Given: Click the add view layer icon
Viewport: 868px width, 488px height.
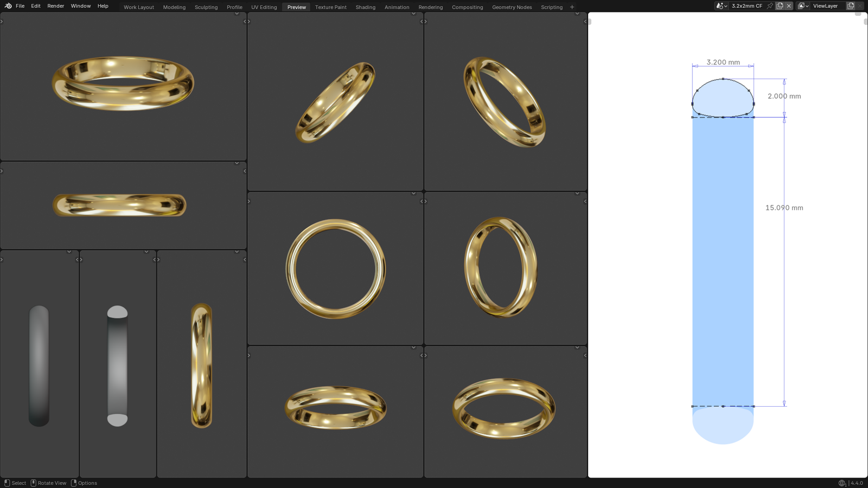Looking at the screenshot, I should pos(851,6).
